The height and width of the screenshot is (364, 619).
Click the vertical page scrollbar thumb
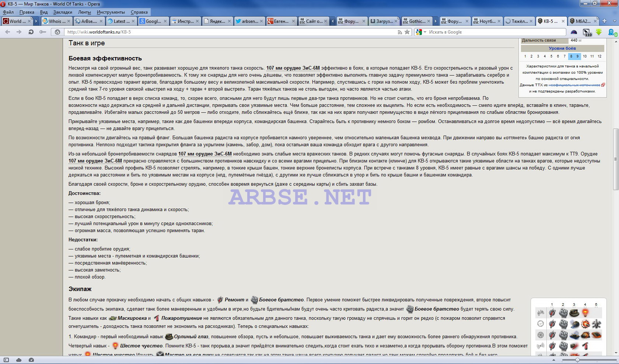point(616,159)
